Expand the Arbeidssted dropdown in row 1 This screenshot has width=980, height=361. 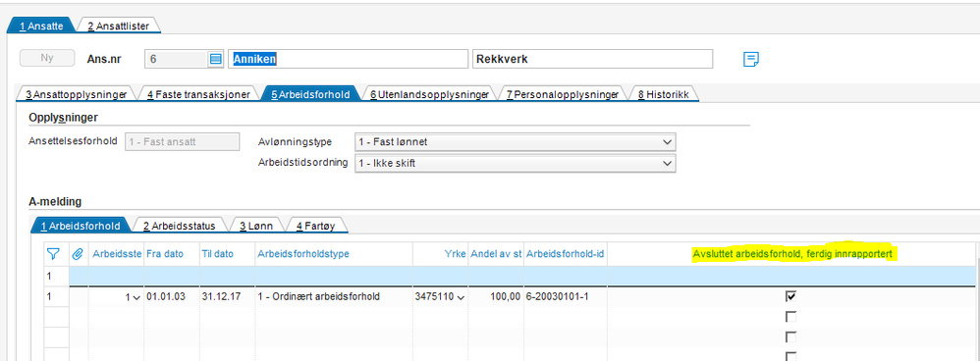pyautogui.click(x=136, y=298)
